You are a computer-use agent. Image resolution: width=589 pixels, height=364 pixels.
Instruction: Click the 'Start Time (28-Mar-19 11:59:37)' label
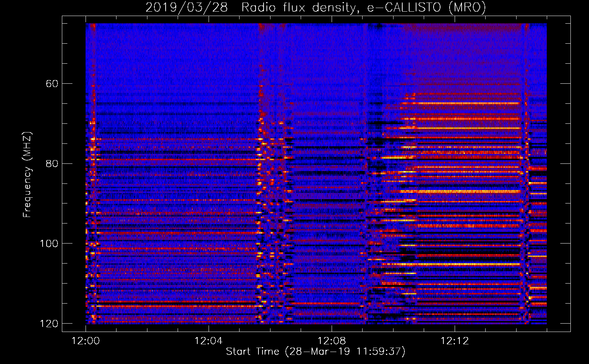(x=316, y=352)
